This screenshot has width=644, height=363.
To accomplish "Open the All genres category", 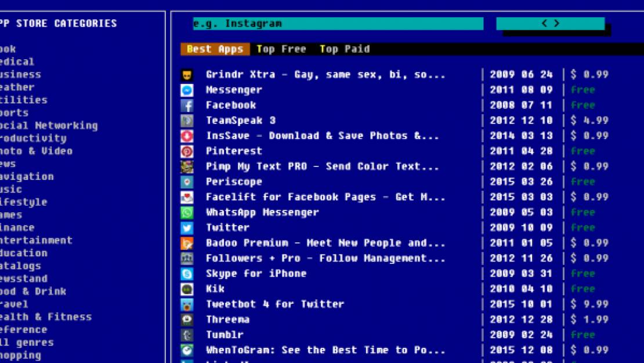I will pyautogui.click(x=27, y=343).
